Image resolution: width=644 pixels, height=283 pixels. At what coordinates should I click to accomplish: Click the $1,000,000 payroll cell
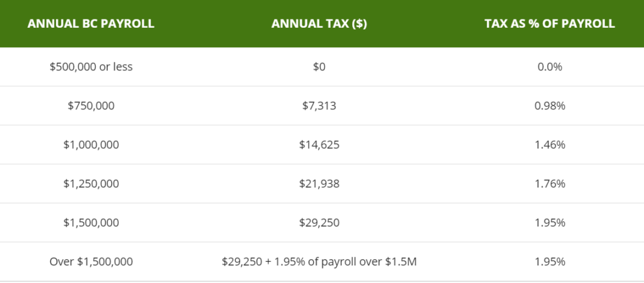click(x=91, y=145)
